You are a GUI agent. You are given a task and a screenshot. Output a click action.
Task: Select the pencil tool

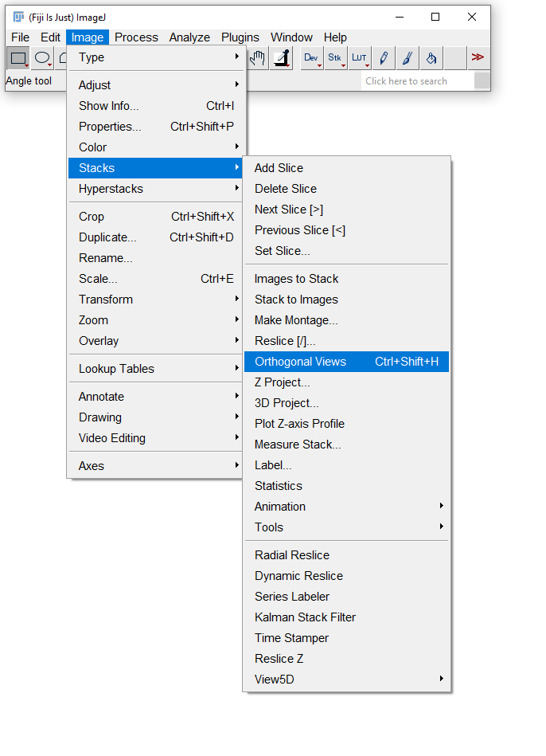384,57
